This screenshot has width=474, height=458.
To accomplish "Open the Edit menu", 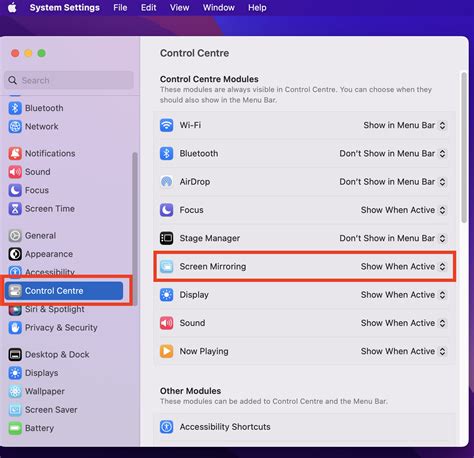I will coord(148,7).
